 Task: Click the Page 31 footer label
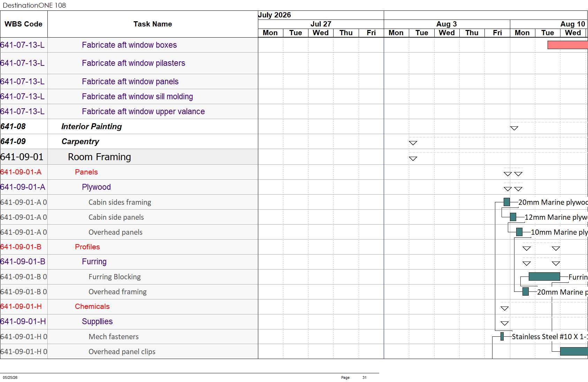click(354, 377)
